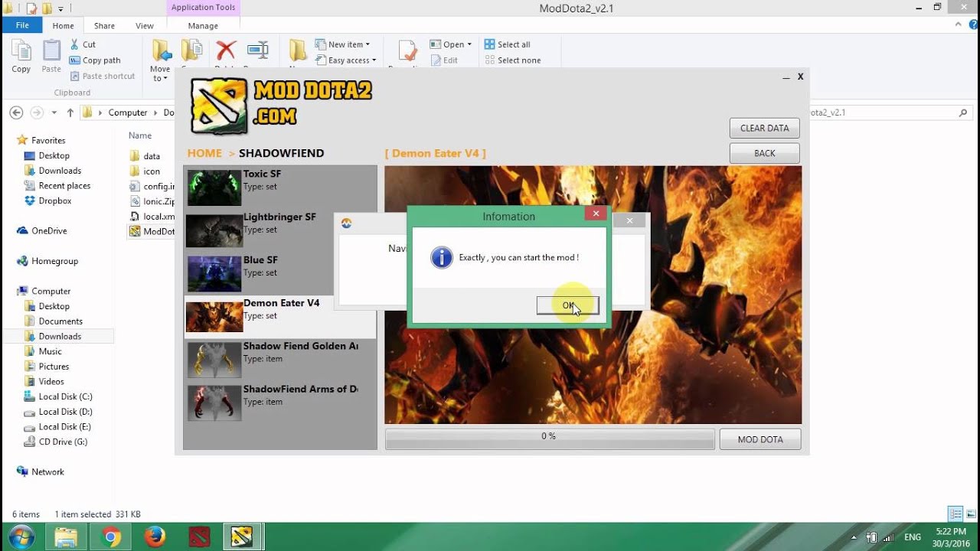980x551 pixels.
Task: Open the Easy access dropdown
Action: (346, 60)
